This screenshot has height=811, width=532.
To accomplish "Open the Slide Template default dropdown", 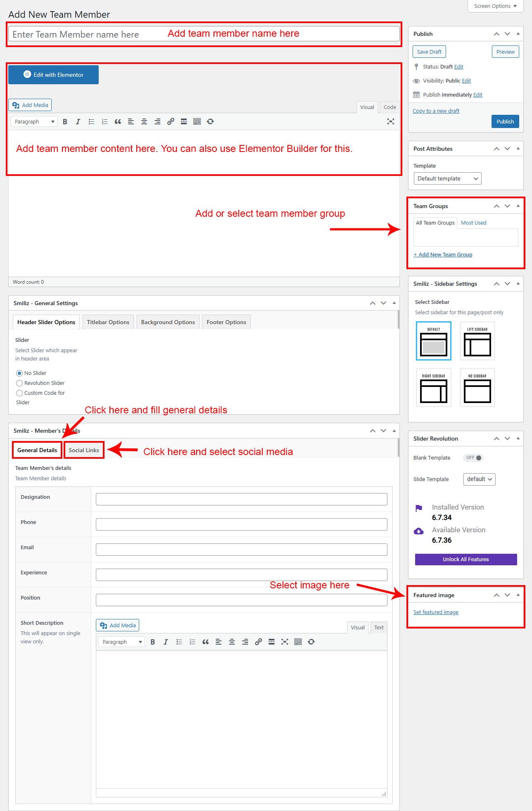I will (479, 479).
